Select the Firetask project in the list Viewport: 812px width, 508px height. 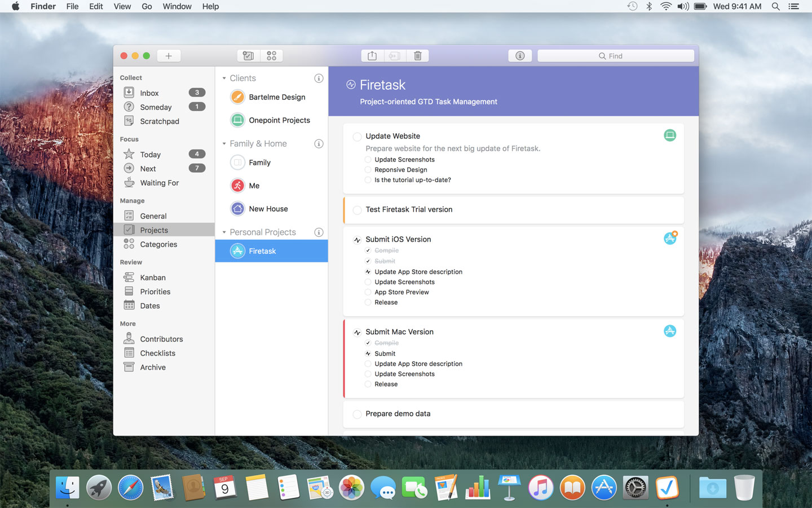271,251
